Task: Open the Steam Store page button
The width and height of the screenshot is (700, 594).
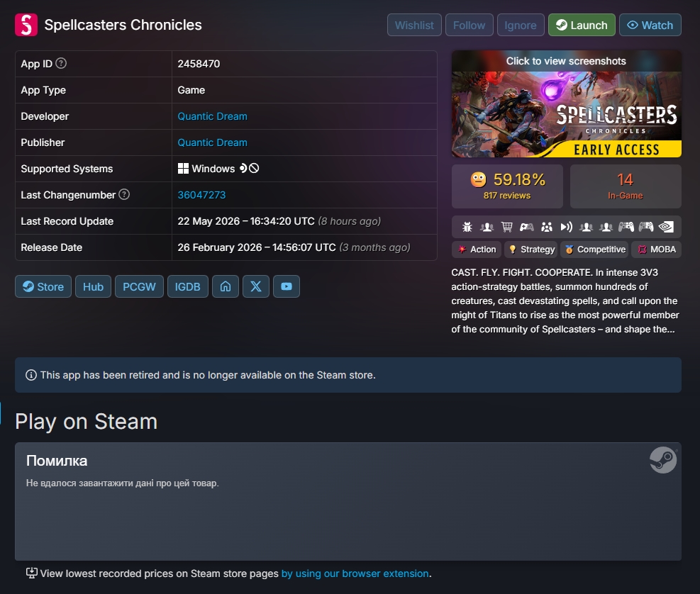Action: point(43,286)
